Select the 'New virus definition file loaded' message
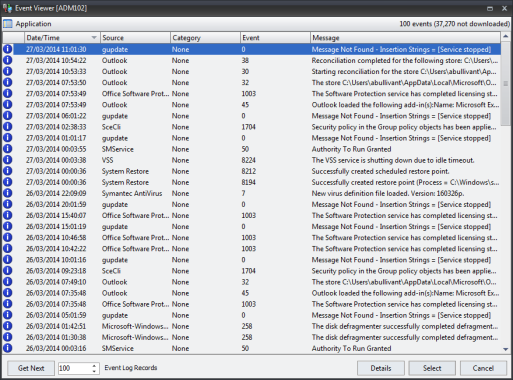The image size is (513, 380). [388, 193]
